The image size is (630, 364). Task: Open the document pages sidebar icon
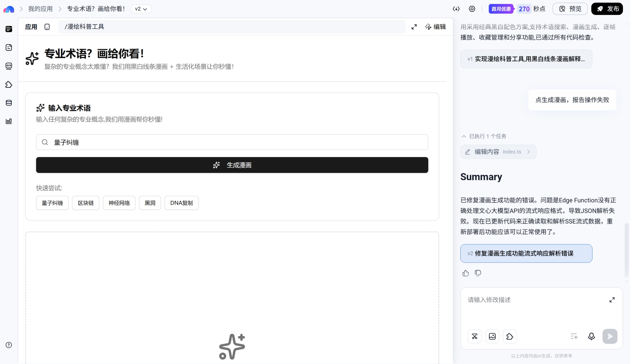pos(9,47)
